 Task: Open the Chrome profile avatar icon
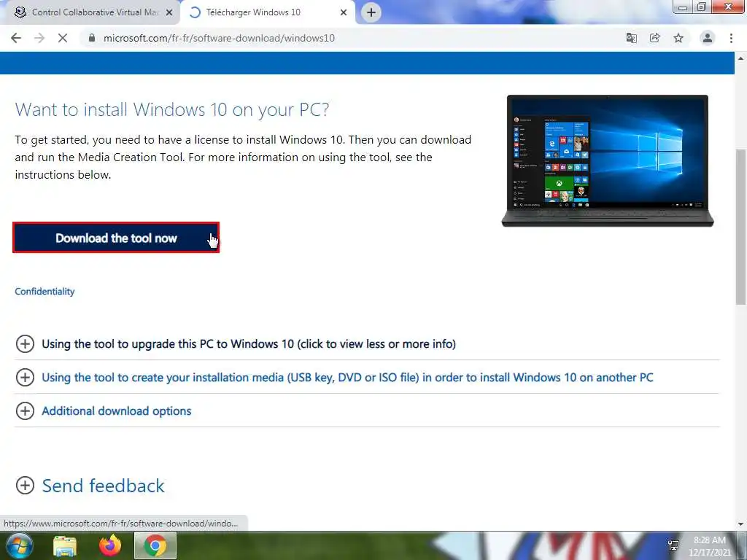pos(708,38)
